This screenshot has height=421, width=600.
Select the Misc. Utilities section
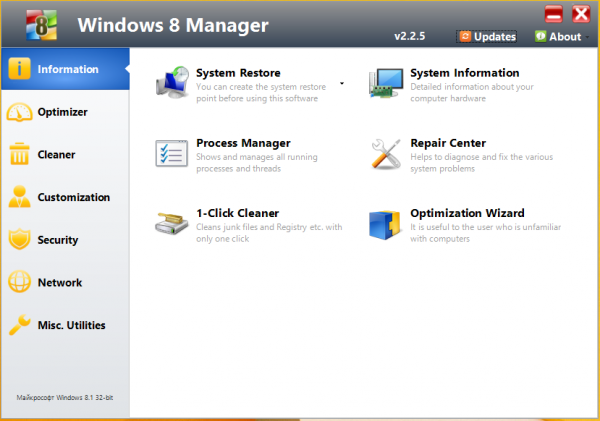pos(65,325)
